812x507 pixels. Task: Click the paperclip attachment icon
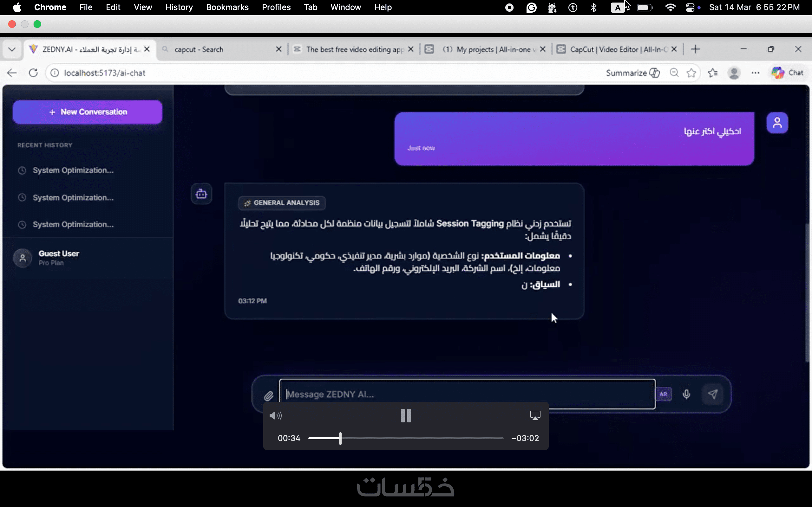click(268, 396)
